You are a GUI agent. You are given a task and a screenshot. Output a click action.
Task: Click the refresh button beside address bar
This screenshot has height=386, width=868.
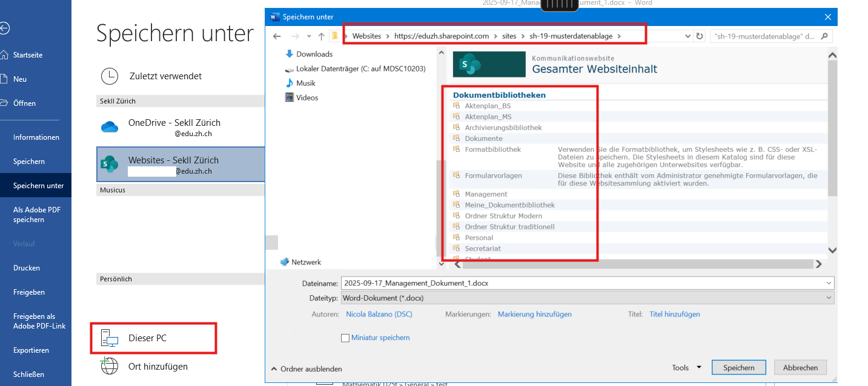(x=700, y=36)
